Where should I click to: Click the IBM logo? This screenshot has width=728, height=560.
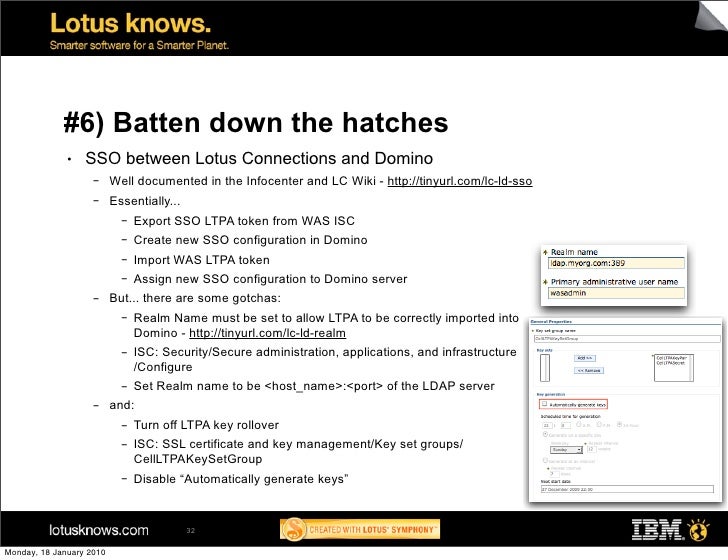657,530
